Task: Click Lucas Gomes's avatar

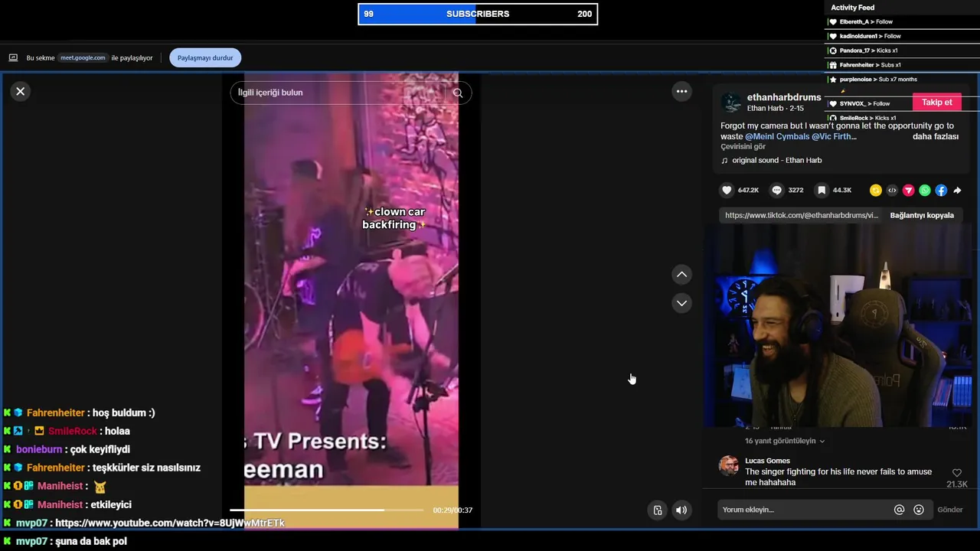Action: (x=729, y=466)
